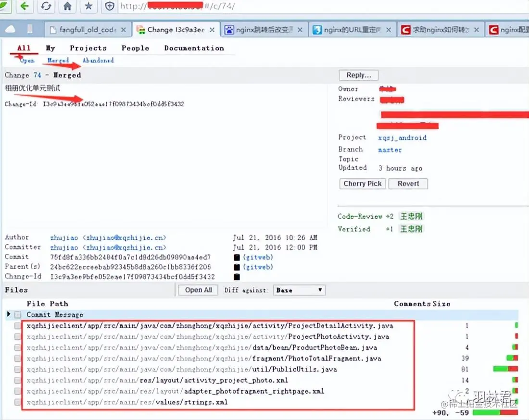The width and height of the screenshot is (529, 420).
Task: Open ProjectDetailActivity.java diff
Action: (210, 326)
